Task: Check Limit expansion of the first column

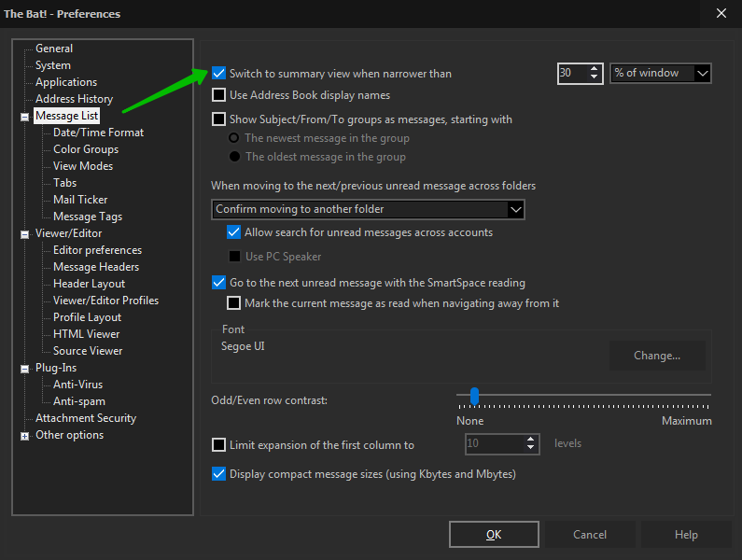Action: pos(218,445)
